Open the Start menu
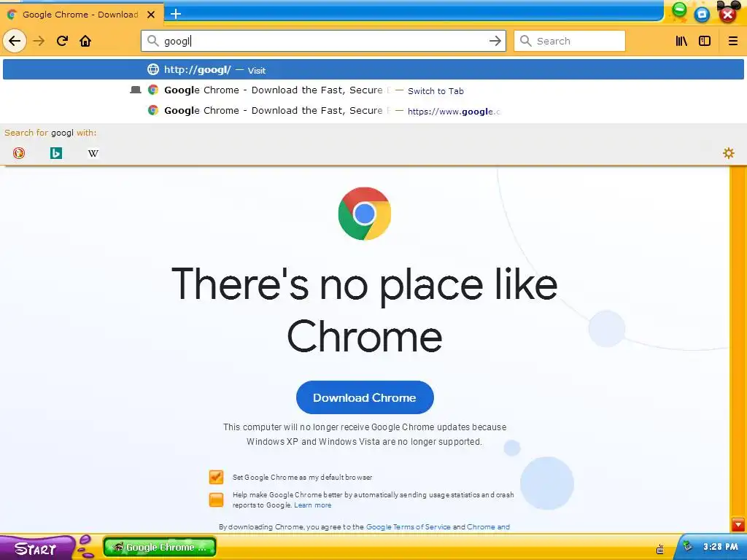This screenshot has width=747, height=560. click(x=38, y=548)
